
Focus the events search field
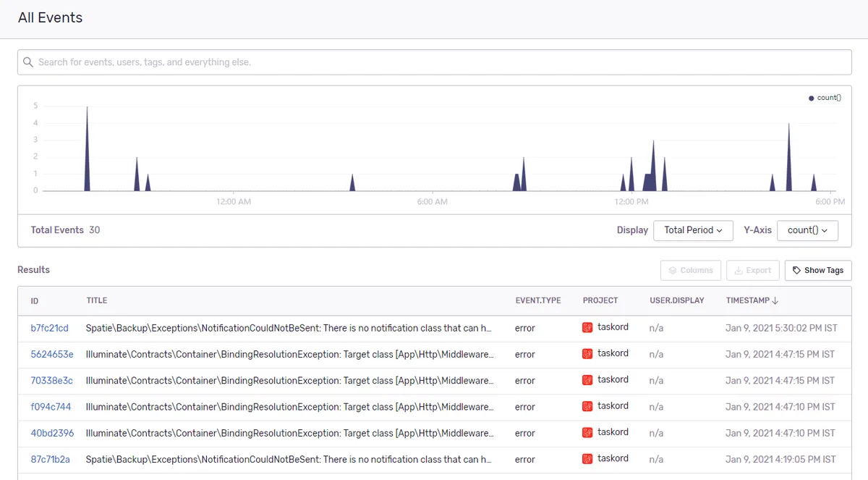434,62
